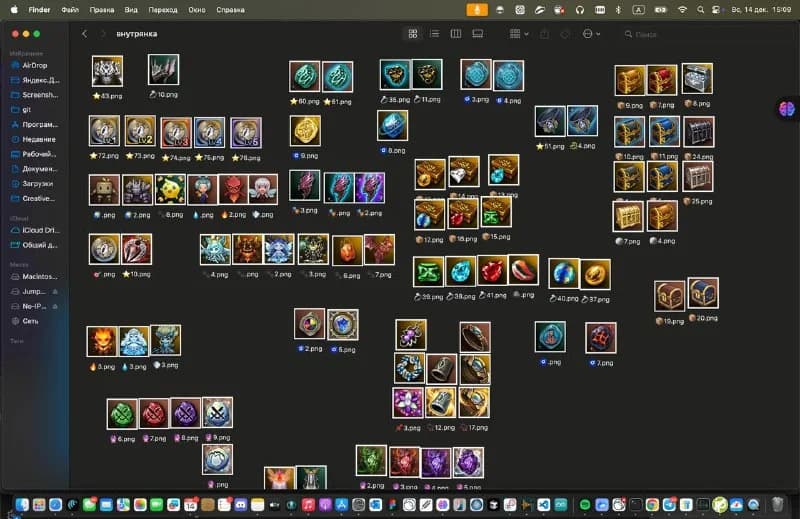This screenshot has height=519, width=800.
Task: Switch to icon view mode
Action: [x=413, y=34]
